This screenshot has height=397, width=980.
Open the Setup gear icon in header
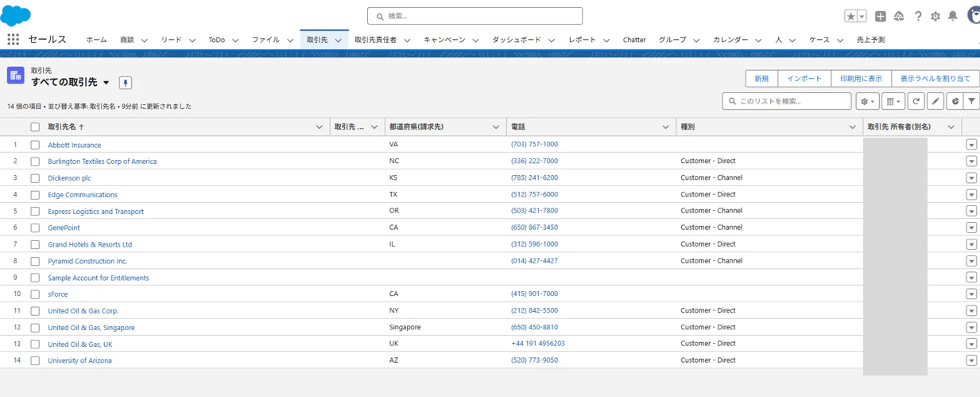pos(935,16)
